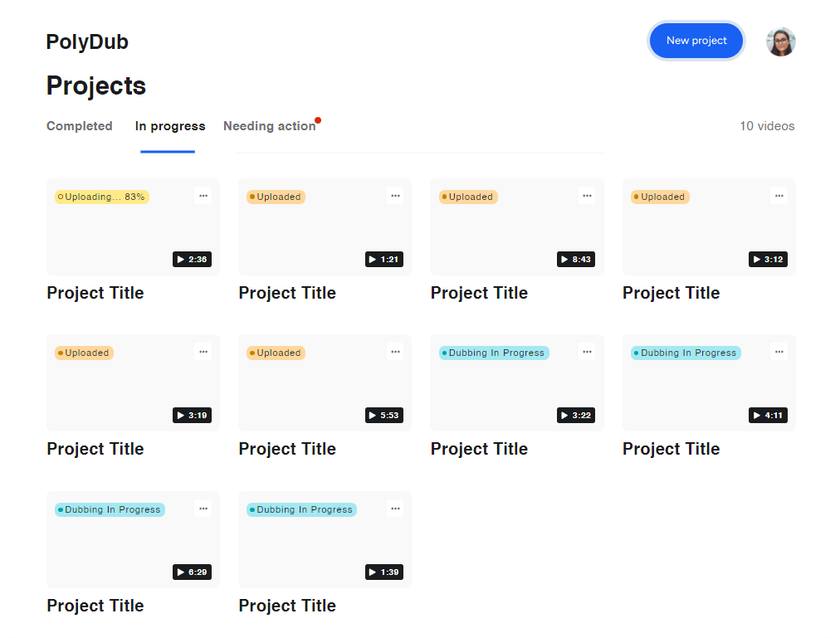The height and width of the screenshot is (638, 840).
Task: Play the 8:43 video preview
Action: click(576, 260)
